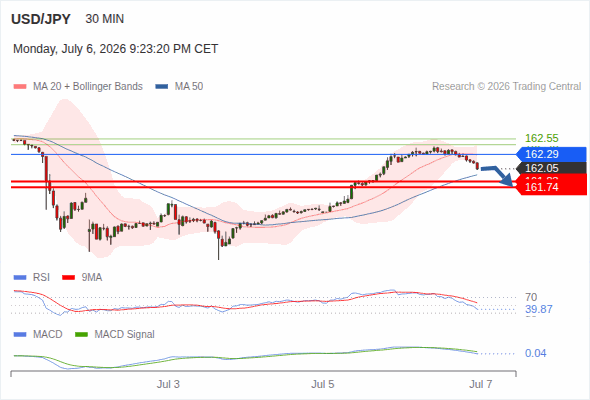Click the Jul 3 date axis marker

click(x=168, y=384)
